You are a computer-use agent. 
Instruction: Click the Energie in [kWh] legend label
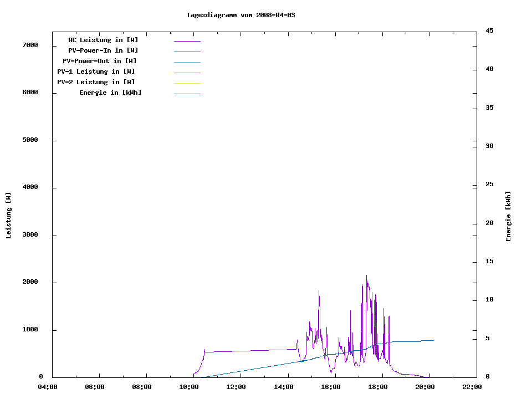(110, 93)
